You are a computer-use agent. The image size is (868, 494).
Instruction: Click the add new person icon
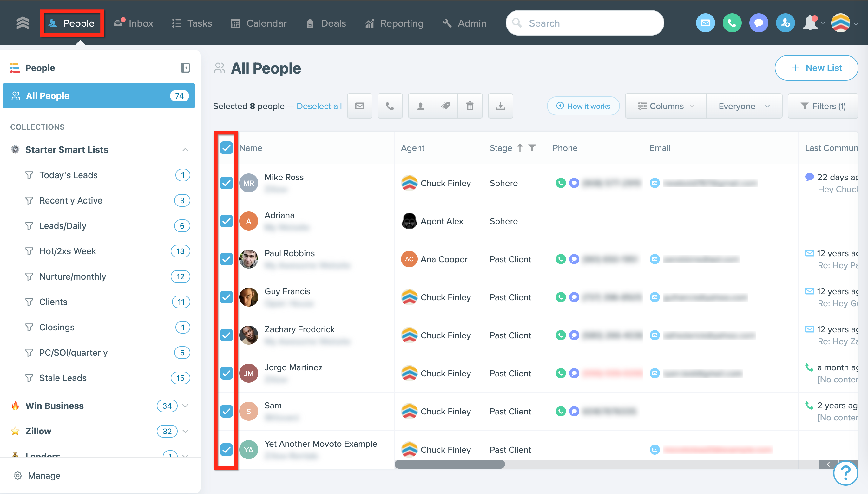click(x=785, y=23)
